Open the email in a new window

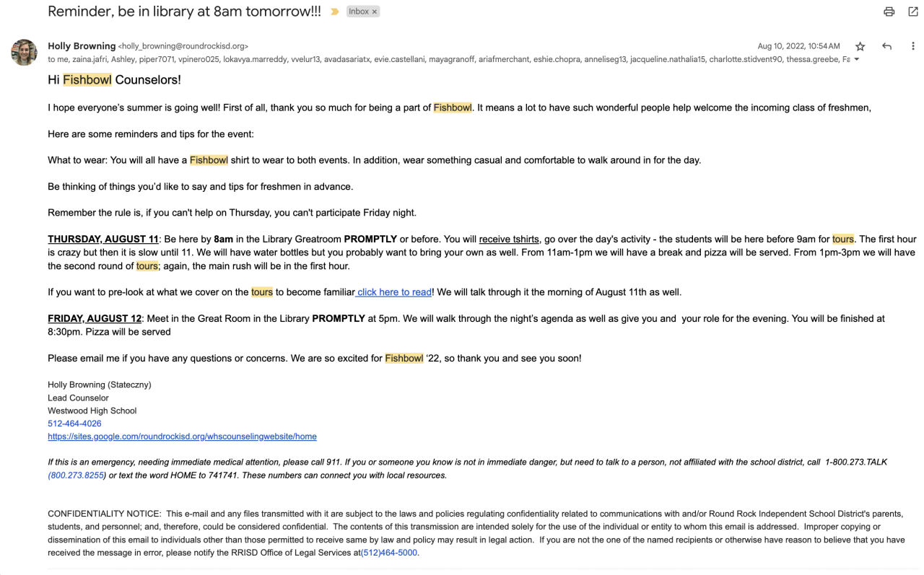click(912, 12)
